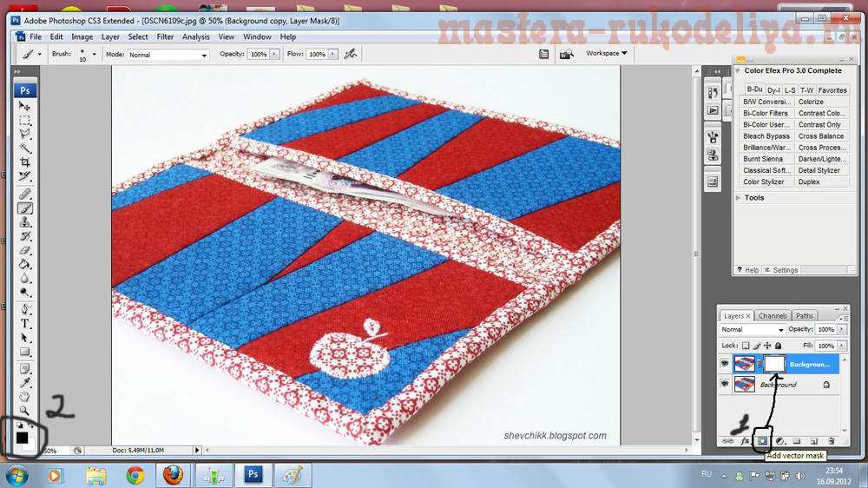Image resolution: width=868 pixels, height=488 pixels.
Task: Click the Colorize filter button
Action: point(821,102)
